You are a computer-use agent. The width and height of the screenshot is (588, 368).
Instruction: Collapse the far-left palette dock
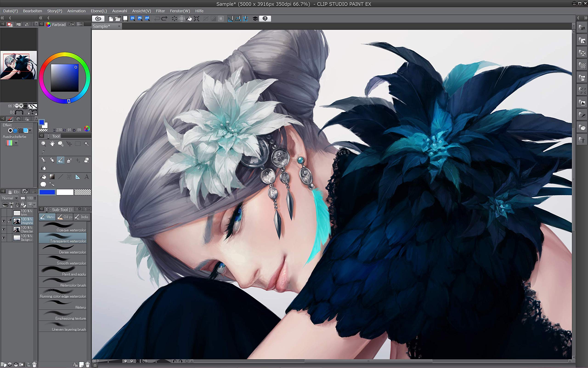[3, 18]
